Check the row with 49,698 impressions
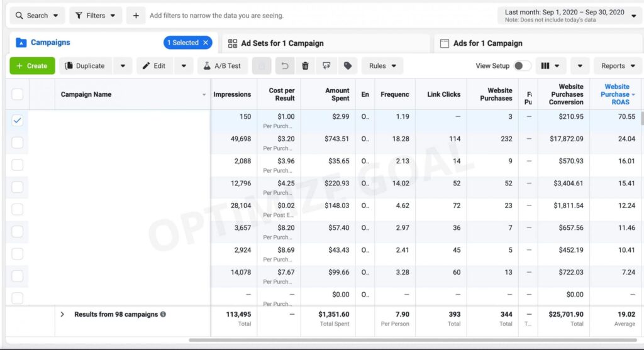Viewport: 644px width, 350px height. 17,143
